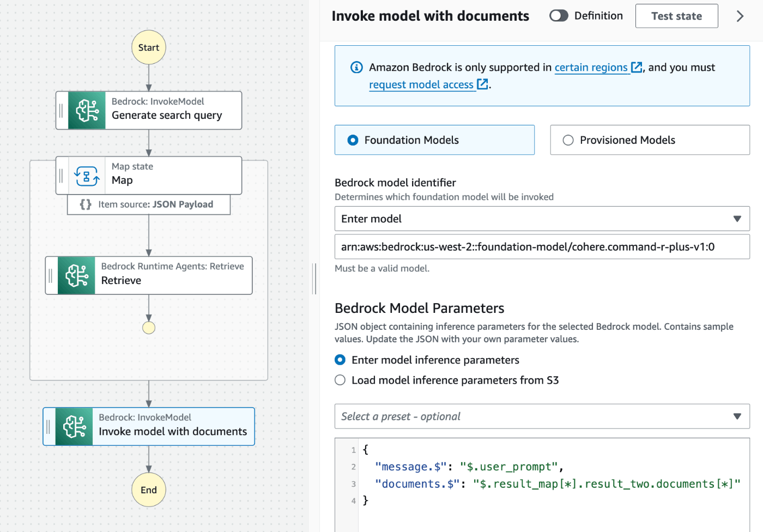Select the Retrieve state node
Screen dimensions: 763x532
click(x=149, y=276)
